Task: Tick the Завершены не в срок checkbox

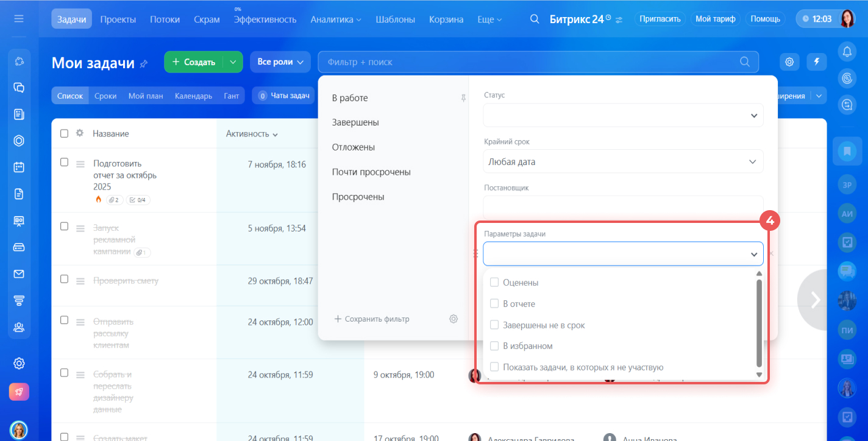Action: pyautogui.click(x=494, y=325)
